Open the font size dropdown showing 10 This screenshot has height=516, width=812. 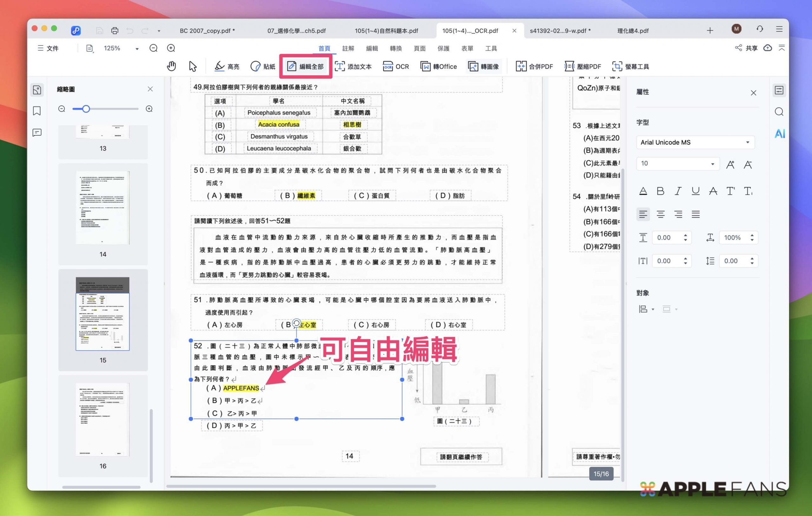(x=678, y=164)
